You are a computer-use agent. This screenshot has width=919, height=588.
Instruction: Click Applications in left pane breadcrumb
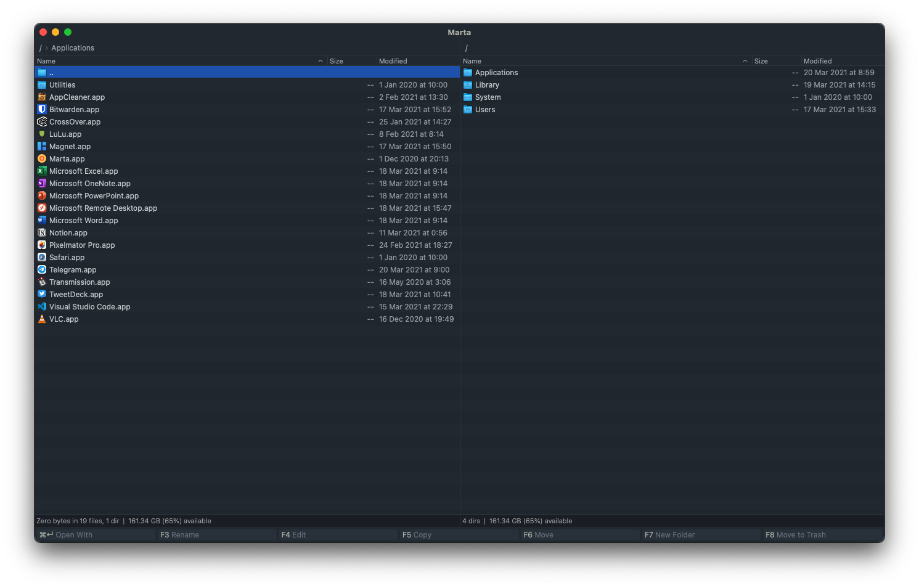[73, 48]
